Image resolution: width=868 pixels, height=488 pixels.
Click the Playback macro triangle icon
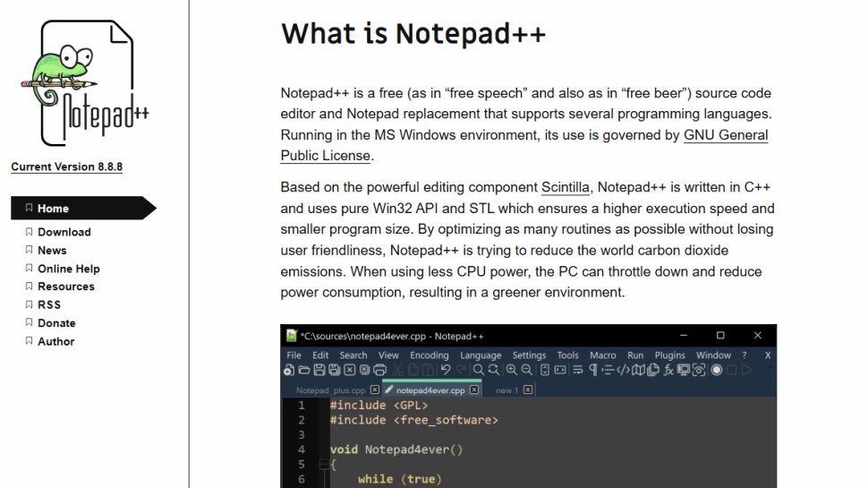click(x=747, y=370)
